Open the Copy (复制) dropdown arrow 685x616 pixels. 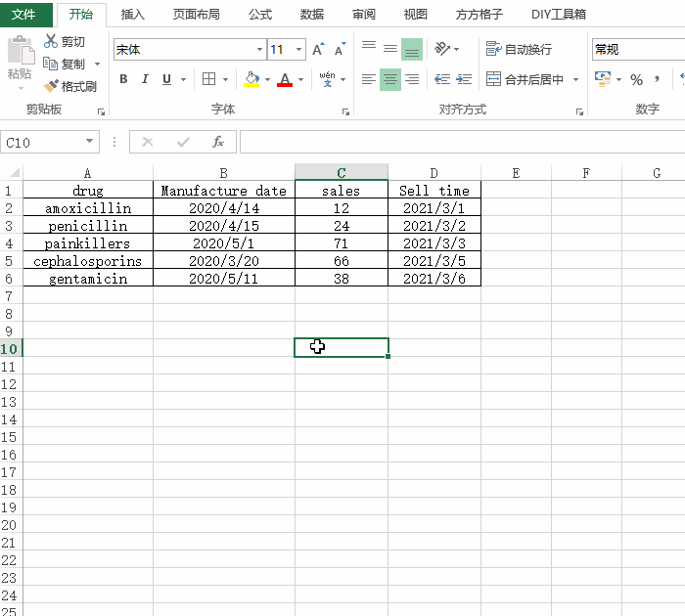pyautogui.click(x=97, y=65)
